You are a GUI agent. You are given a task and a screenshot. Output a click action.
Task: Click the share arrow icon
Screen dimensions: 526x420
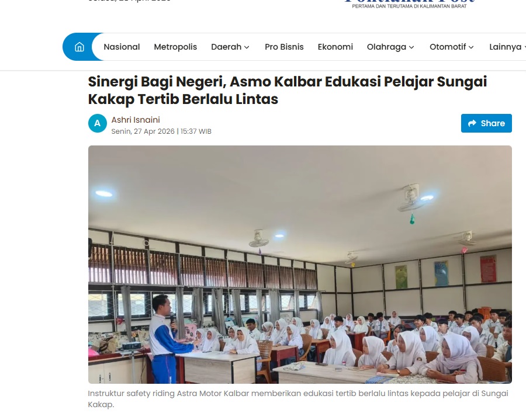(x=472, y=123)
